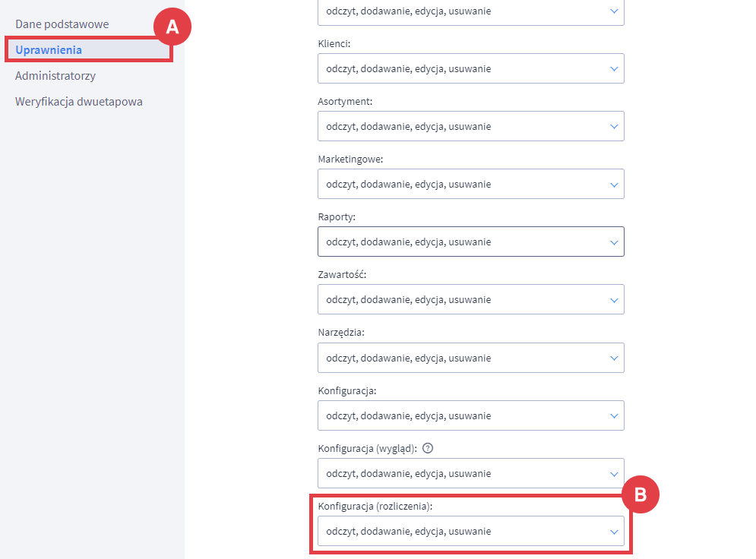Open the Asortyment permissions dropdown

[x=470, y=126]
